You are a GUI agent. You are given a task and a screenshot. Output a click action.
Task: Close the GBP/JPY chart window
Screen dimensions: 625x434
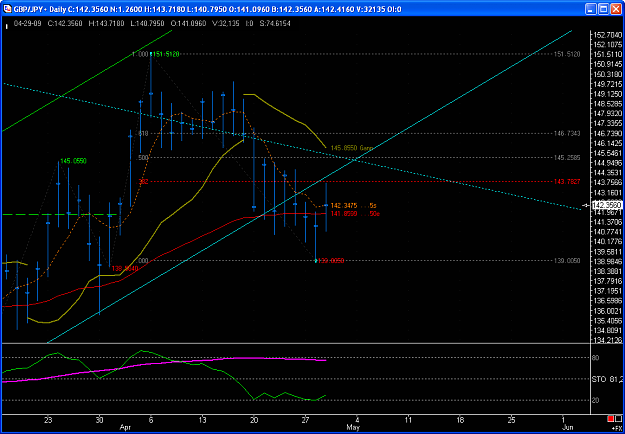tap(615, 9)
